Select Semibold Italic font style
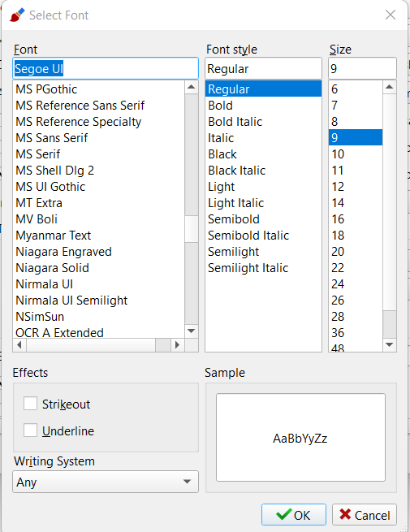 click(264, 236)
